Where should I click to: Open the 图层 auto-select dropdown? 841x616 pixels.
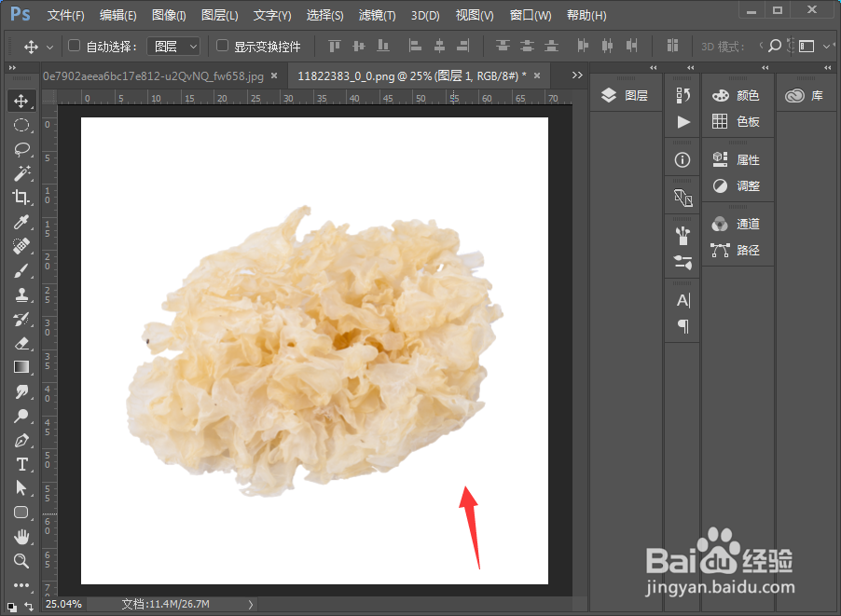[173, 47]
